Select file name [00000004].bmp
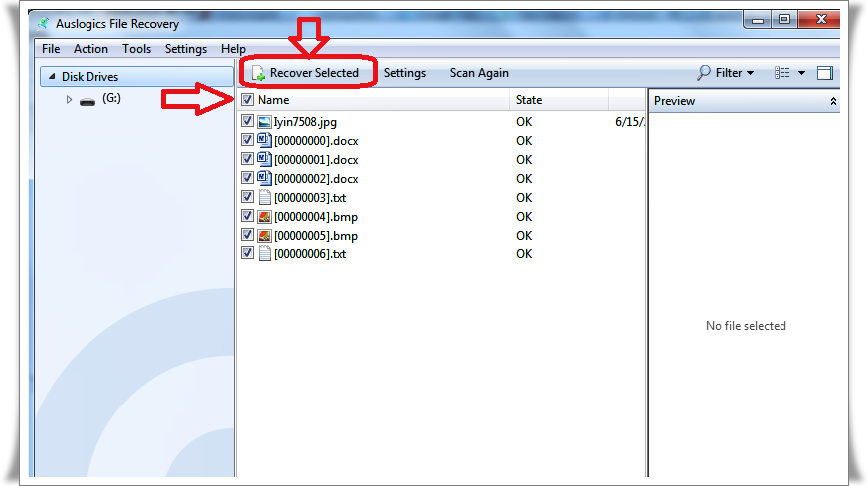The width and height of the screenshot is (868, 486). click(316, 217)
